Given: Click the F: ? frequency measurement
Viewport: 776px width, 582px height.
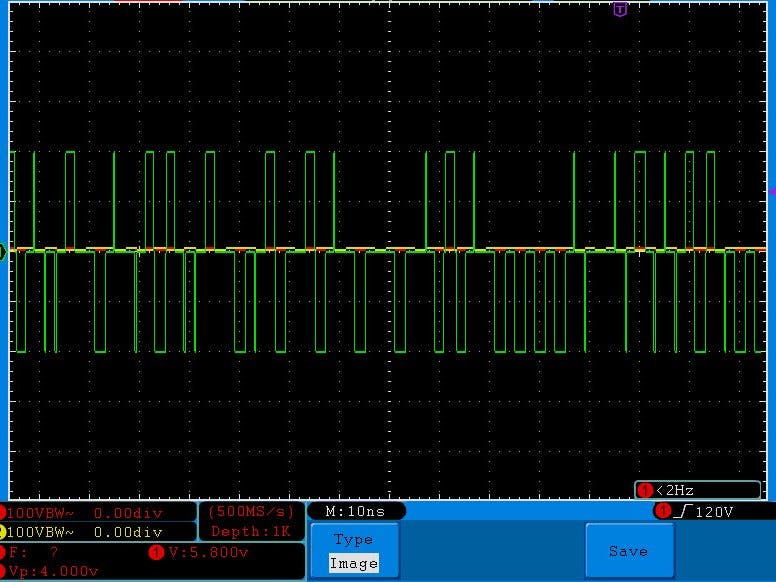Looking at the screenshot, I should click(x=34, y=552).
